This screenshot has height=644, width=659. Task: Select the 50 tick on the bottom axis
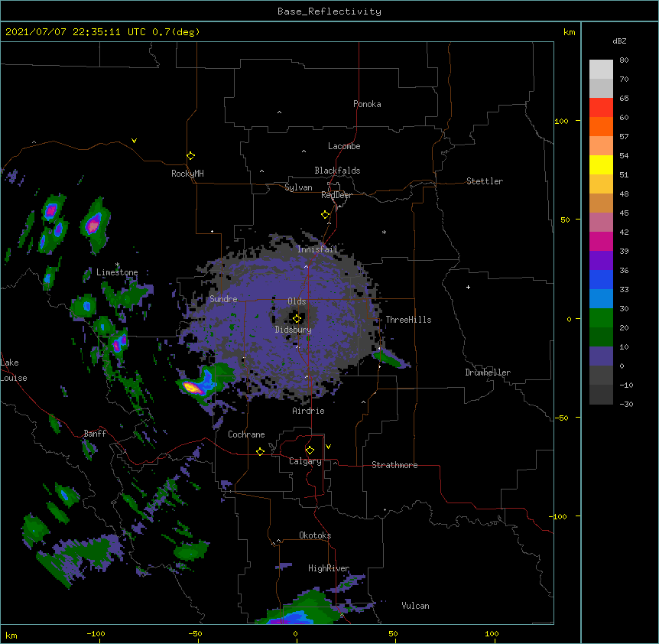tap(393, 633)
